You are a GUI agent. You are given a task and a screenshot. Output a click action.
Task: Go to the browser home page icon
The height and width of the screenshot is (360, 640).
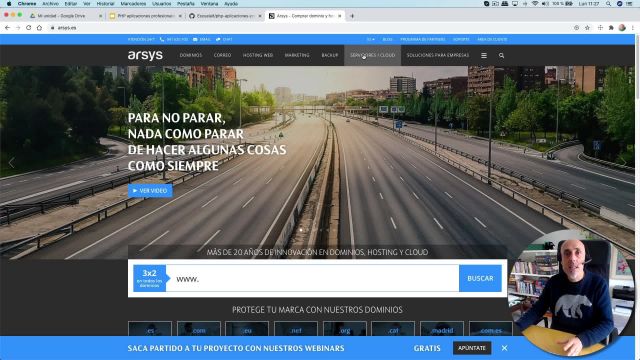coord(39,28)
